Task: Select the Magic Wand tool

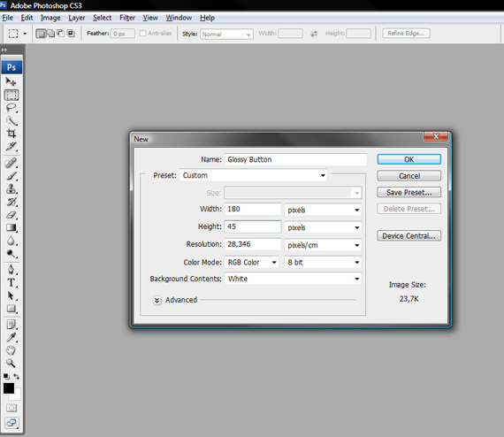Action: tap(11, 121)
